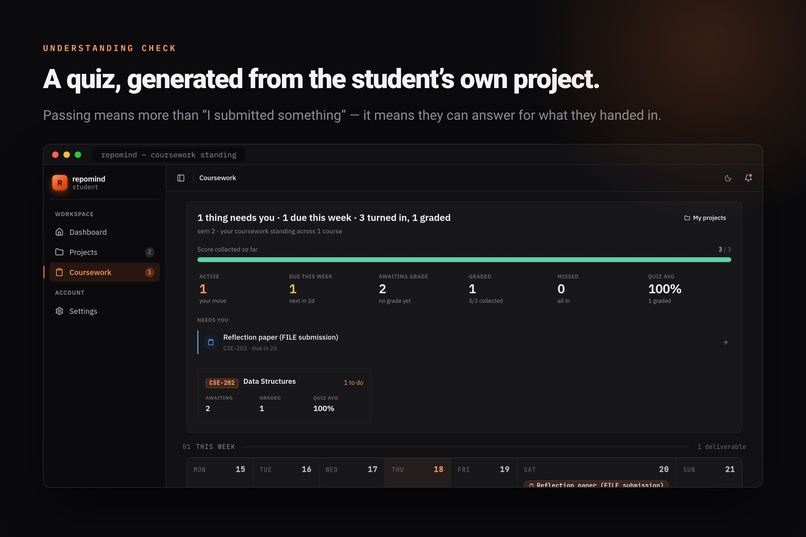Viewport: 806px width, 537px height.
Task: Click the Active stat showing 1
Action: coord(212,288)
